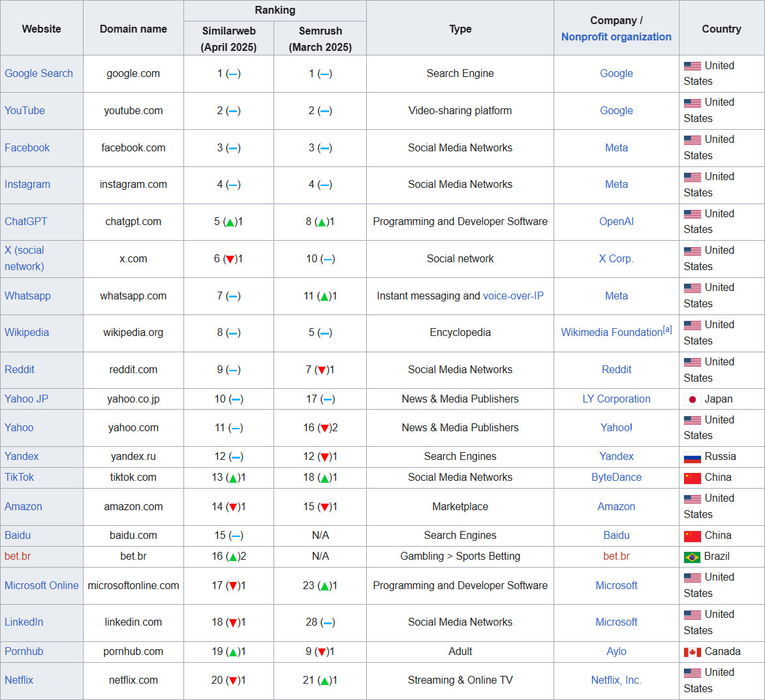Open the Aylo company link
The image size is (765, 700).
(616, 652)
